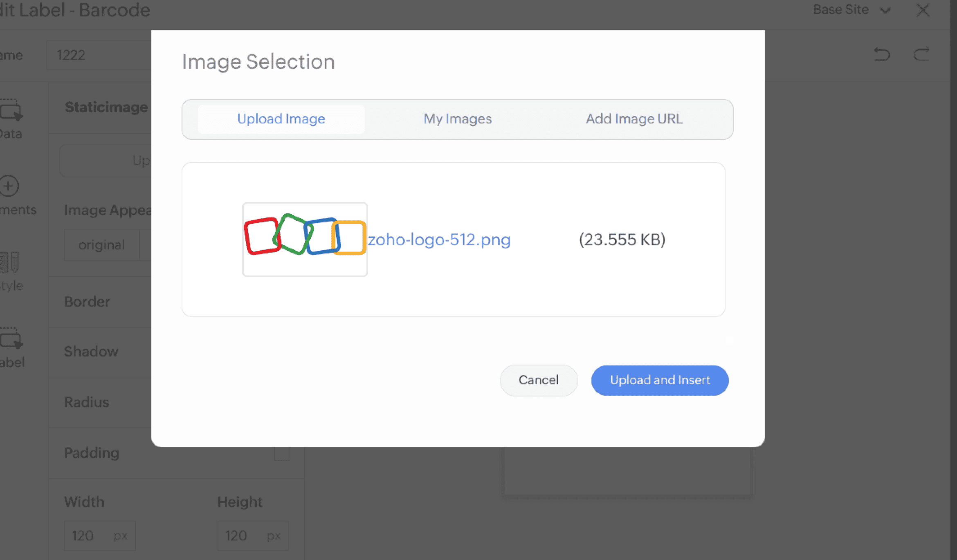The image size is (957, 560).
Task: Click the redo arrow icon
Action: click(x=921, y=54)
